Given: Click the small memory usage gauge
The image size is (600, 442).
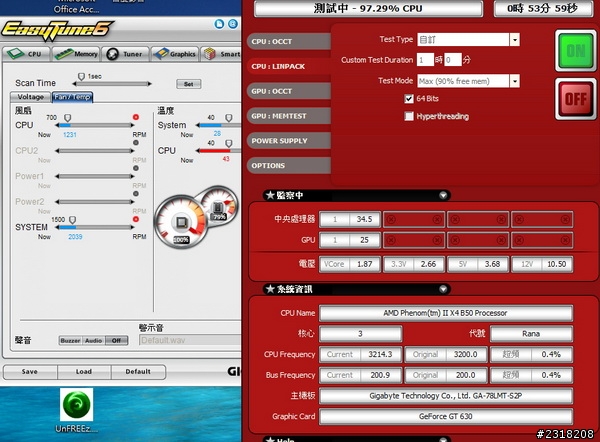Looking at the screenshot, I should coord(221,205).
